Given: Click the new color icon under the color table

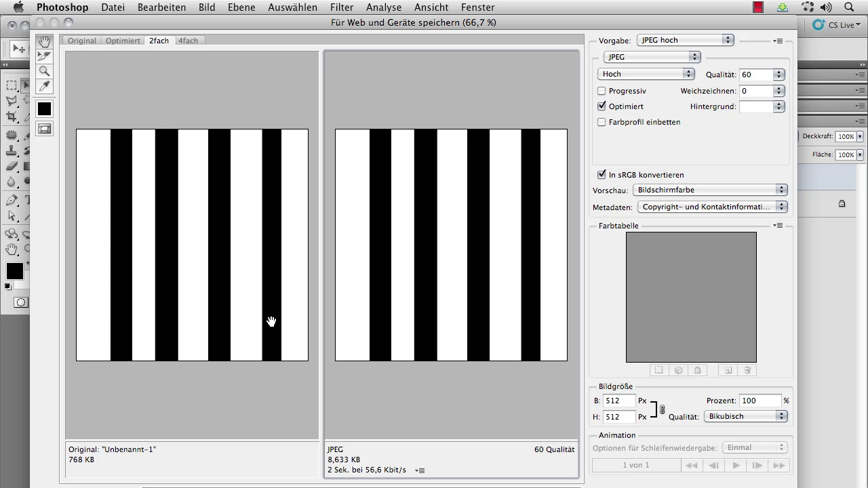Looking at the screenshot, I should (728, 370).
